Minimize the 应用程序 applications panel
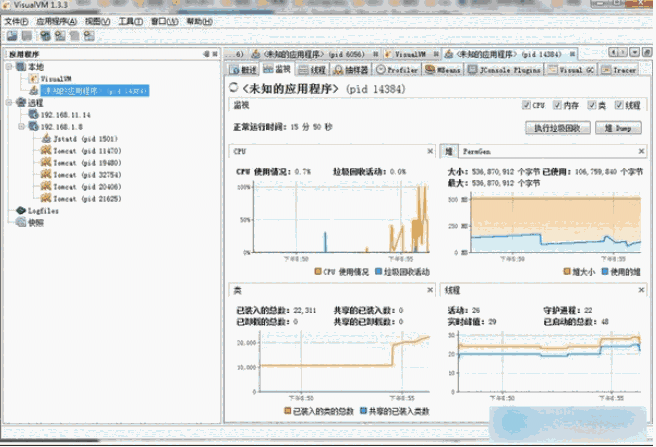656x447 pixels. pyautogui.click(x=206, y=54)
